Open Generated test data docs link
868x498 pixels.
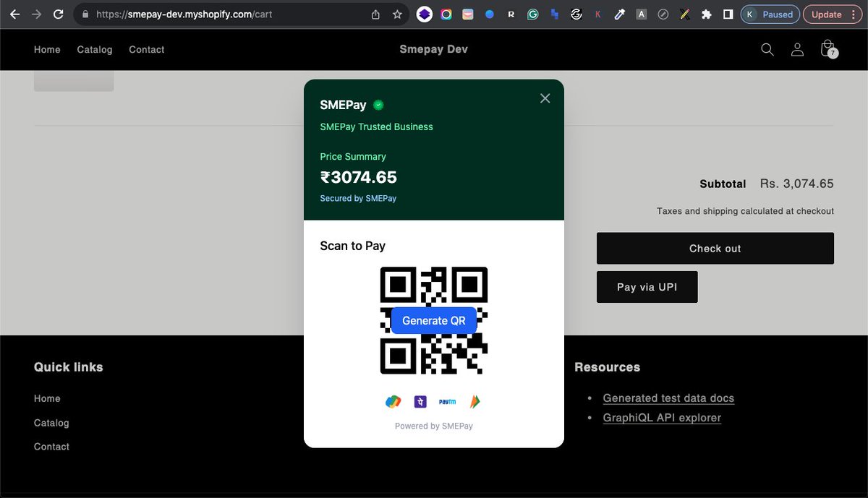tap(668, 398)
